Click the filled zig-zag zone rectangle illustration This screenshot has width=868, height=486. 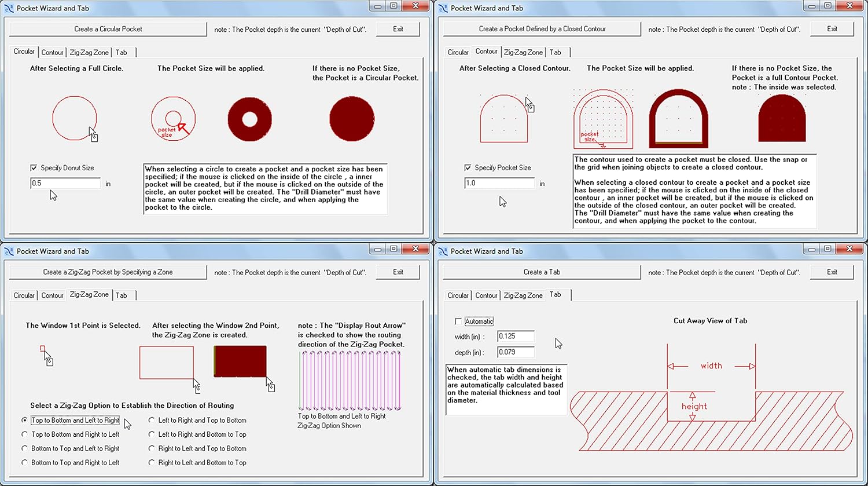240,361
